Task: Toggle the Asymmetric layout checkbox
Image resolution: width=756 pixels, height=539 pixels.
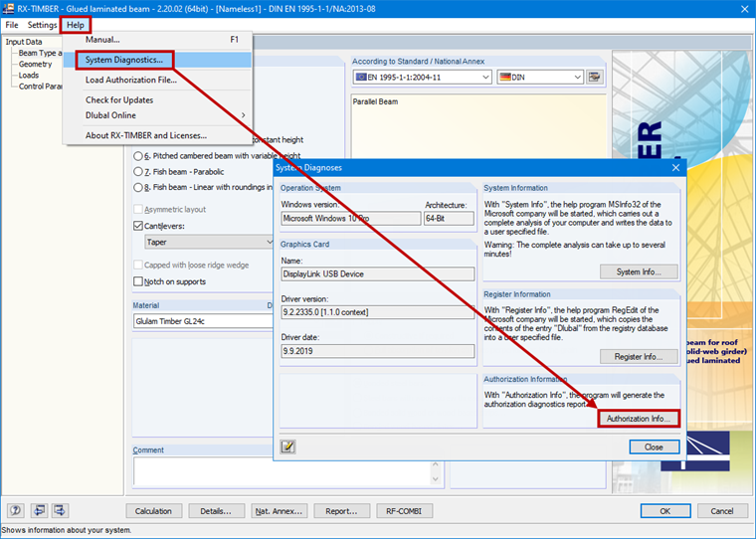Action: (x=138, y=209)
